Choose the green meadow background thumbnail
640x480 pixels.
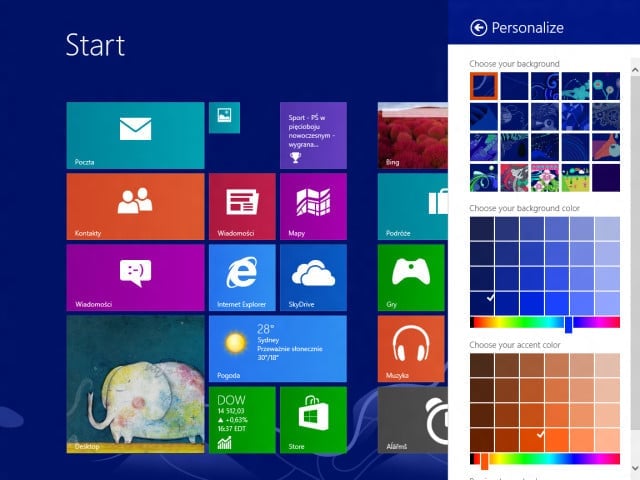576,178
